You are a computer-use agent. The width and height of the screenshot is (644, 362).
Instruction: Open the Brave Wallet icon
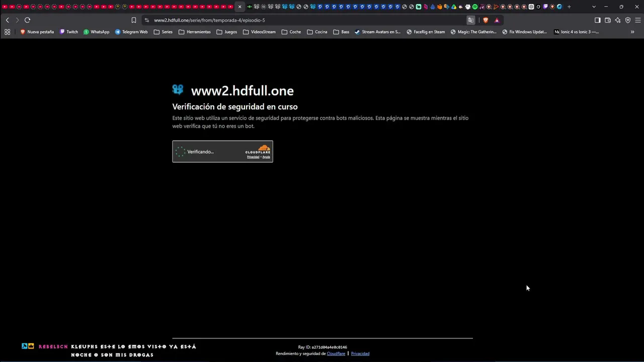coord(608,20)
